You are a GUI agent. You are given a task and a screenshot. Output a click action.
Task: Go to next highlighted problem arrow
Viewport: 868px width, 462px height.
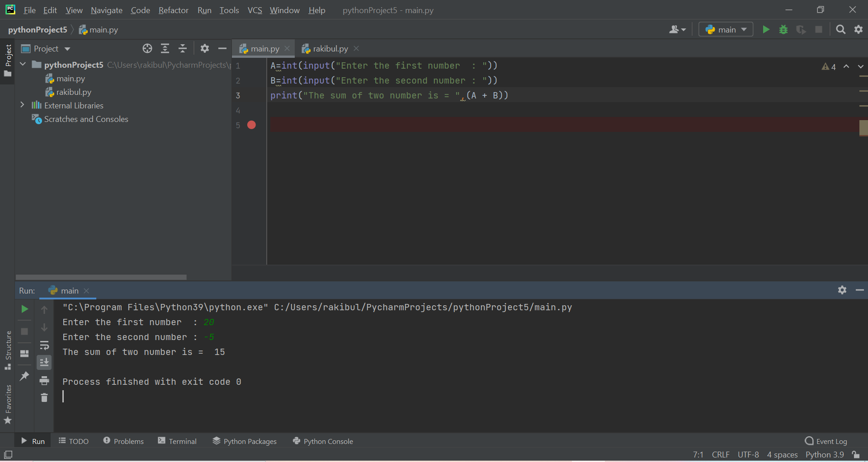pyautogui.click(x=860, y=66)
